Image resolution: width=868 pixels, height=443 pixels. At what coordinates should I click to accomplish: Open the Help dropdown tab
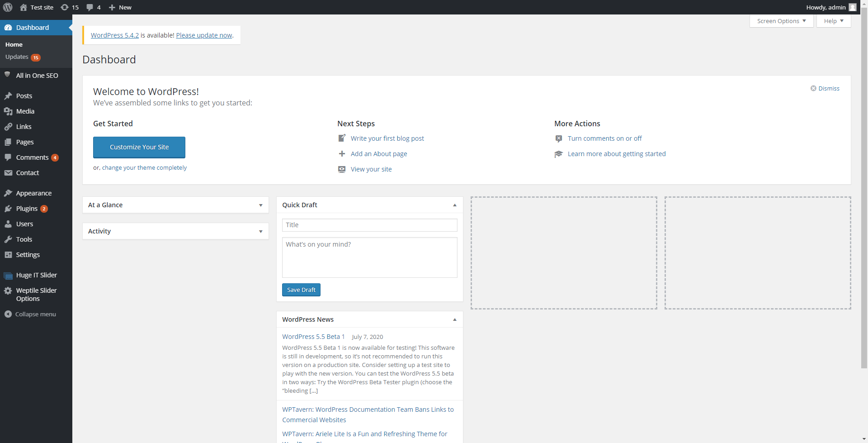click(834, 21)
